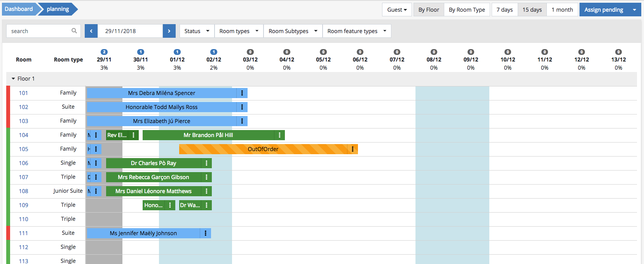This screenshot has width=644, height=264.
Task: Select the 7 days range
Action: coord(504,10)
